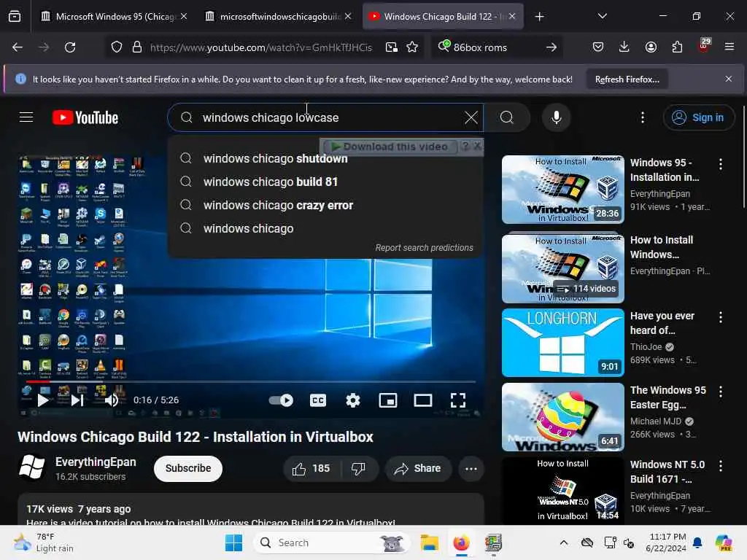The width and height of the screenshot is (747, 560).
Task: Go back in browser history
Action: (18, 47)
